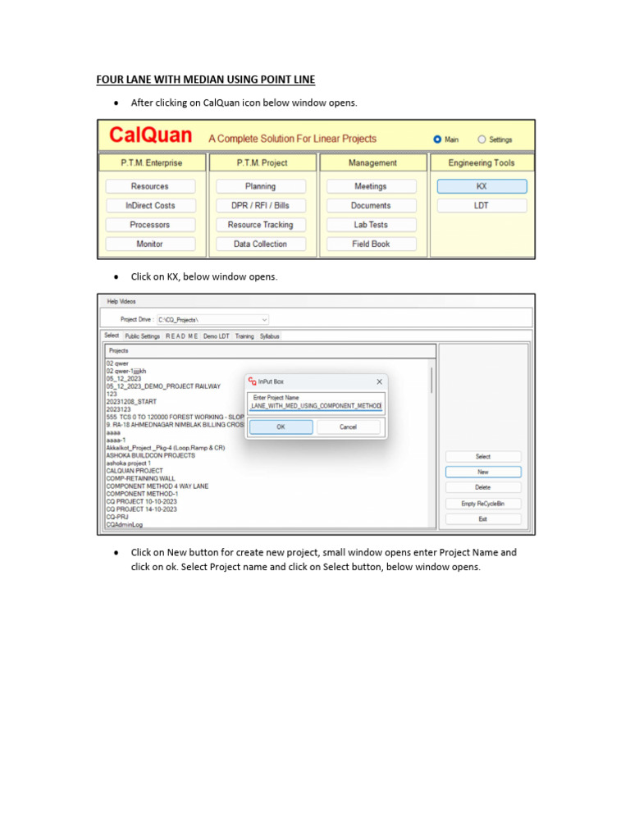Click the Empty ReCycleBin button
The height and width of the screenshot is (840, 630).
click(x=482, y=504)
